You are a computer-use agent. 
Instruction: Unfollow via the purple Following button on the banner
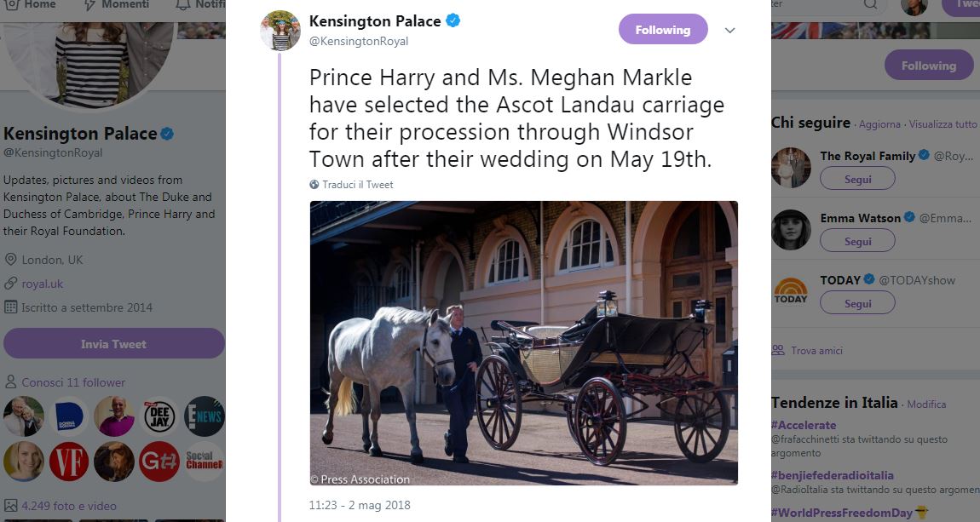click(x=928, y=65)
